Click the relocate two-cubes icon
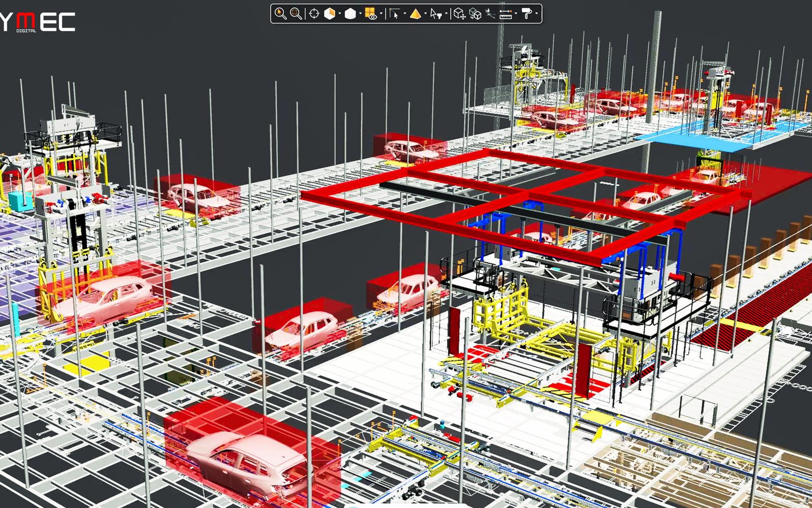The height and width of the screenshot is (508, 812). pyautogui.click(x=475, y=13)
